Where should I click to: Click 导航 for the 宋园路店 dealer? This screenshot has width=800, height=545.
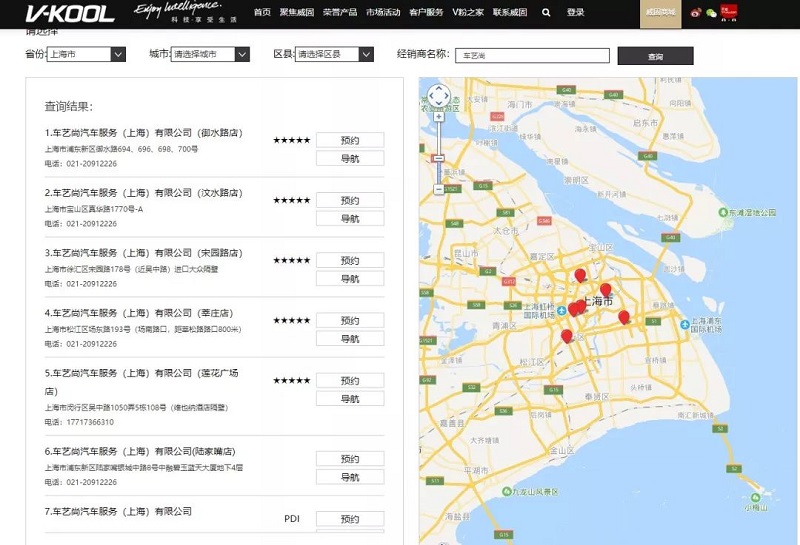pos(350,279)
